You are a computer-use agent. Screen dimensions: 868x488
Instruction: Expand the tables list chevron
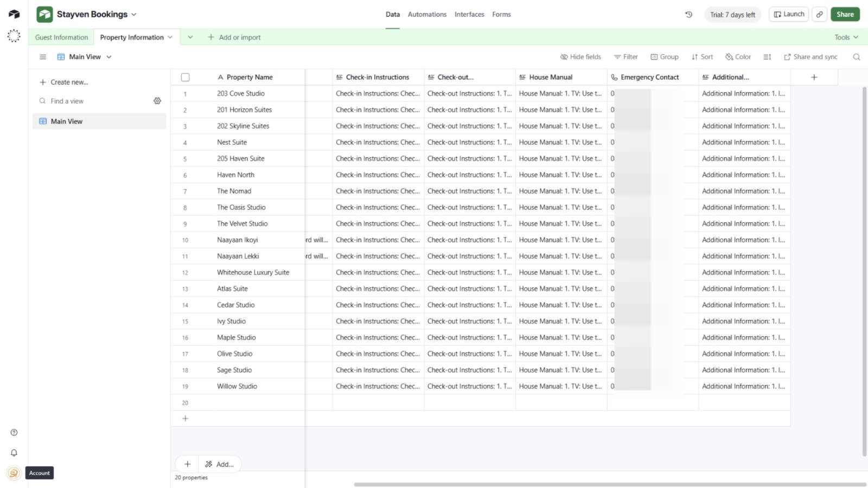click(190, 37)
